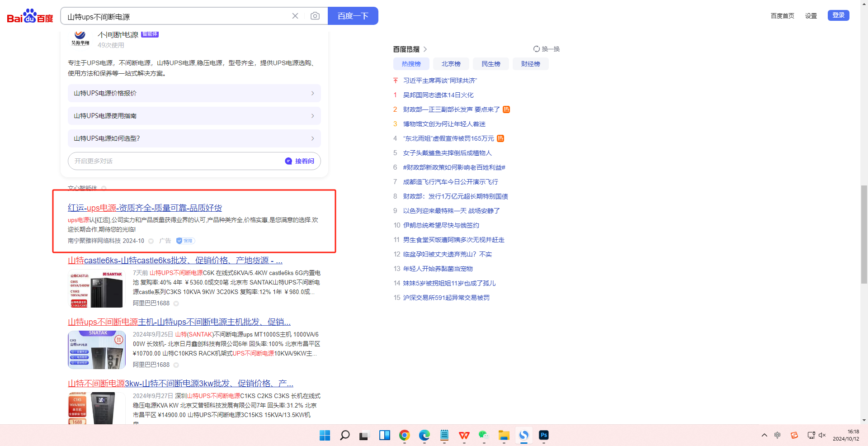Expand 山特UPS电源如何选型 suggestion

click(194, 138)
